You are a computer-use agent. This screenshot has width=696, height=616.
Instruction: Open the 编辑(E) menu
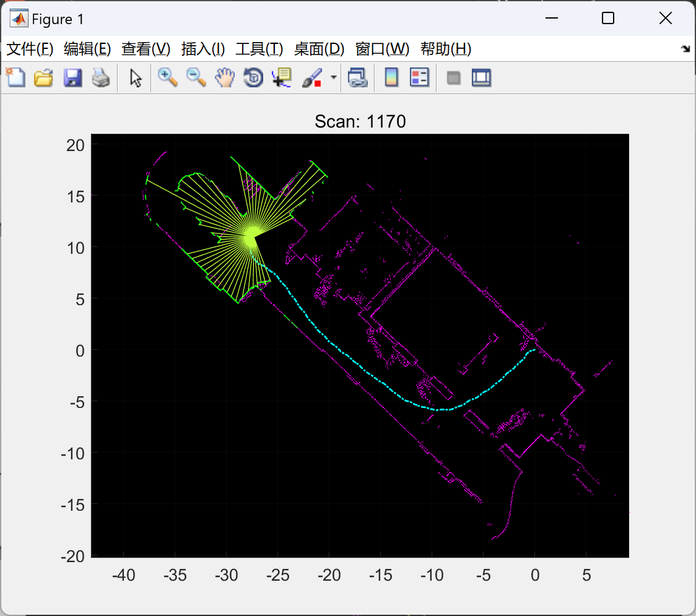87,49
